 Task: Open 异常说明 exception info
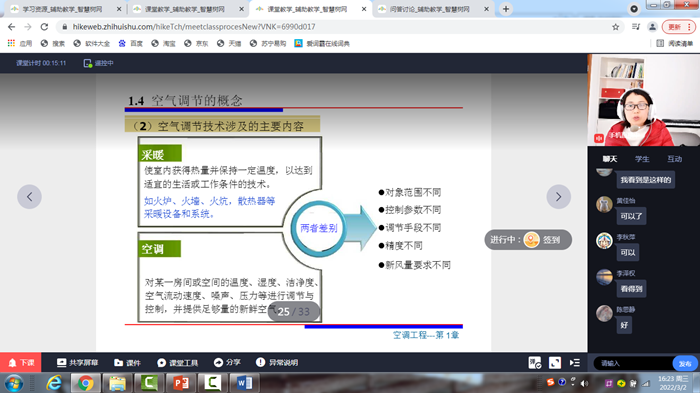click(x=277, y=362)
